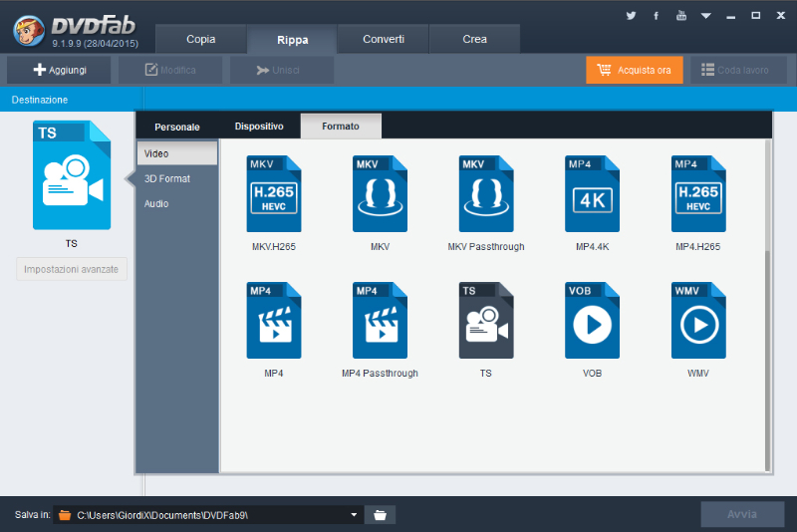Screen dimensions: 797x532
Task: Open the YouTube link icon
Action: (681, 16)
